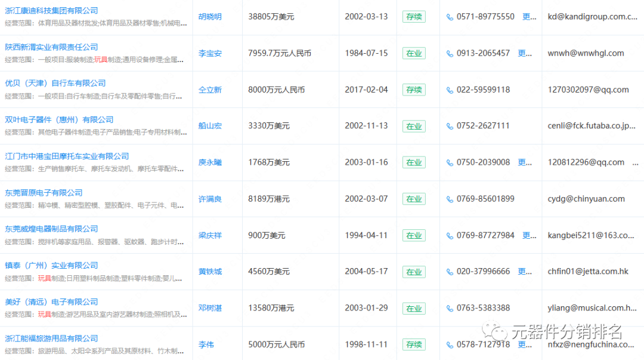
Task: Open company 东莞威煌电器制品有限公司
Action: (51, 229)
